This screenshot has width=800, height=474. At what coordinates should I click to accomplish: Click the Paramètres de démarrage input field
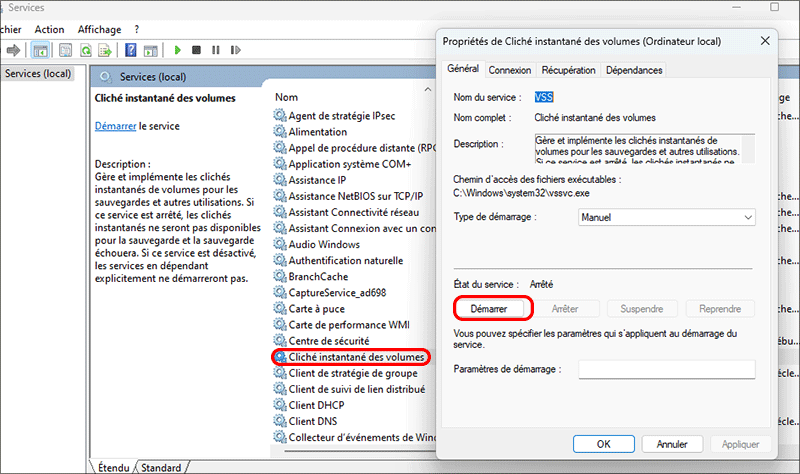point(667,369)
